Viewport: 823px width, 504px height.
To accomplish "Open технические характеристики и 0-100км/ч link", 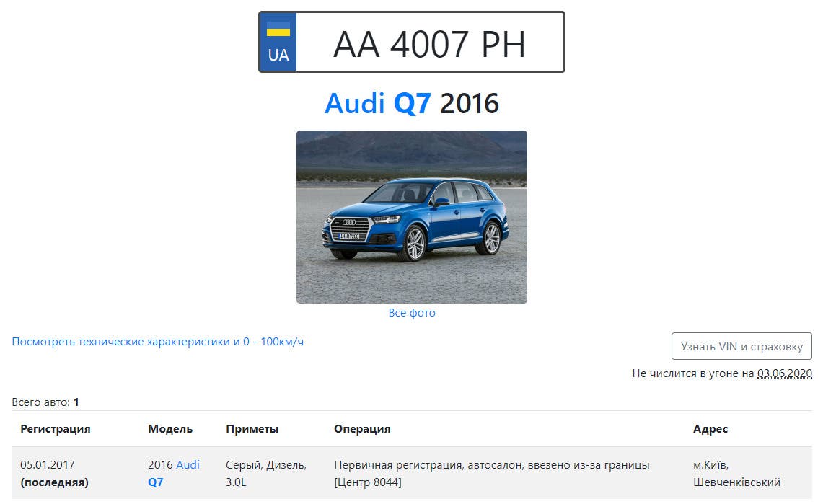I will click(x=157, y=342).
